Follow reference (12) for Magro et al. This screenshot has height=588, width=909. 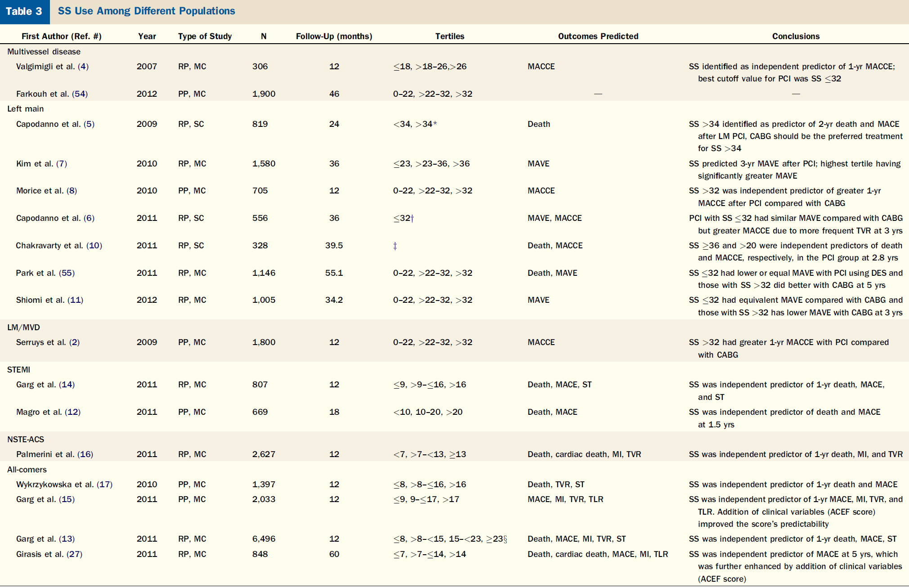pyautogui.click(x=72, y=412)
